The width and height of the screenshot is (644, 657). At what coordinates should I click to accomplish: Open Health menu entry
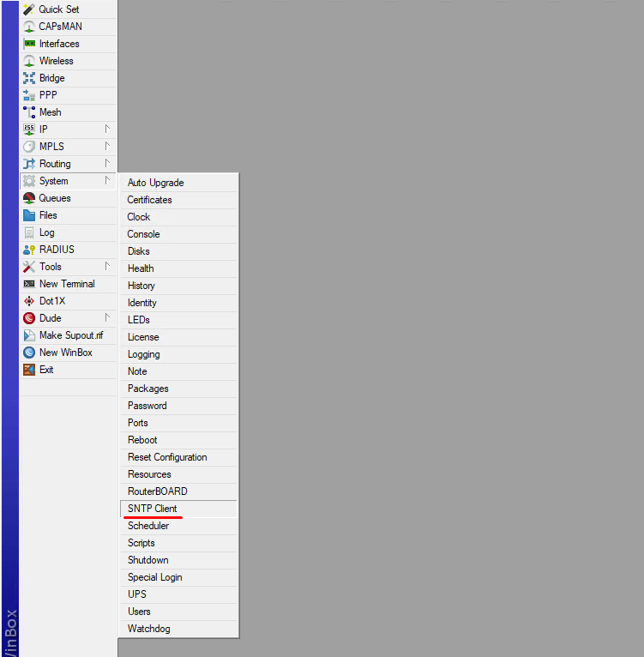(x=178, y=268)
